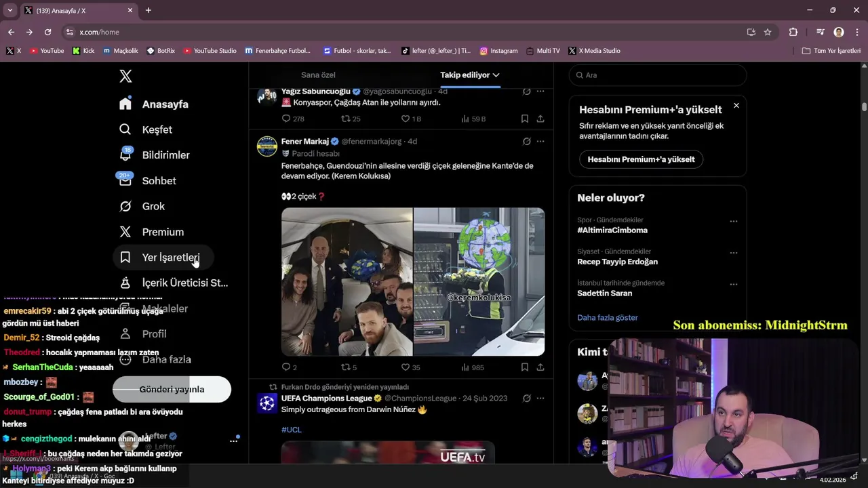Image resolution: width=868 pixels, height=488 pixels.
Task: Open #AltimiraCimboma trending topic
Action: tap(612, 230)
